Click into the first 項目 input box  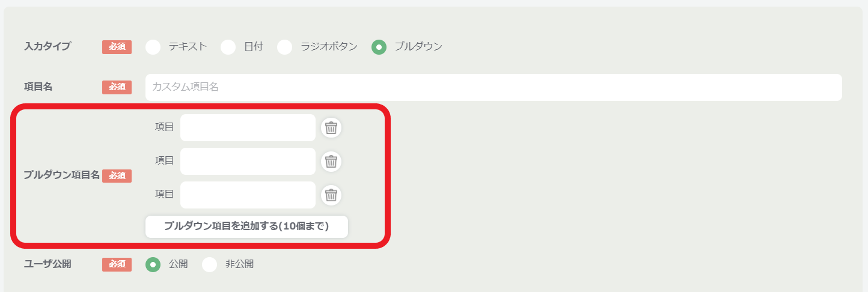pyautogui.click(x=248, y=128)
